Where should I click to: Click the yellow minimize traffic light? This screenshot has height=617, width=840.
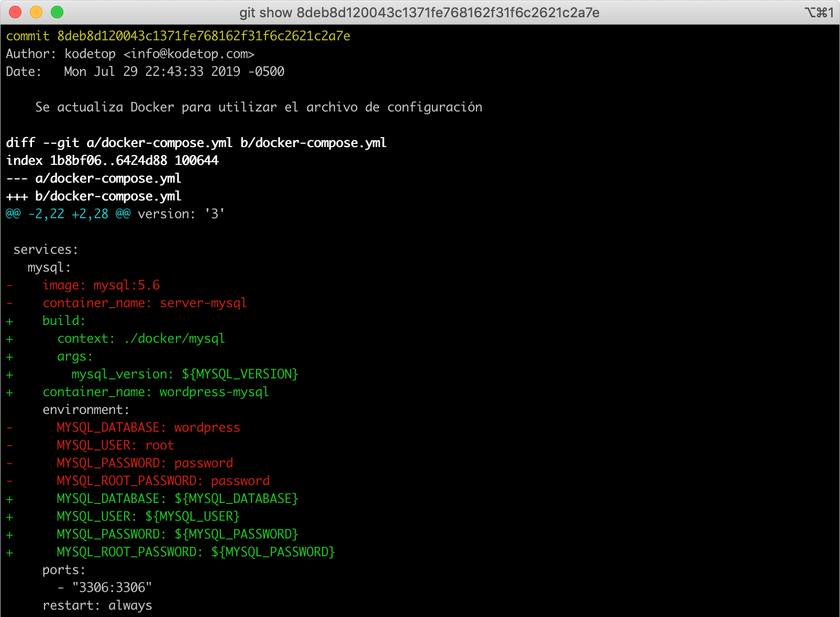(36, 12)
